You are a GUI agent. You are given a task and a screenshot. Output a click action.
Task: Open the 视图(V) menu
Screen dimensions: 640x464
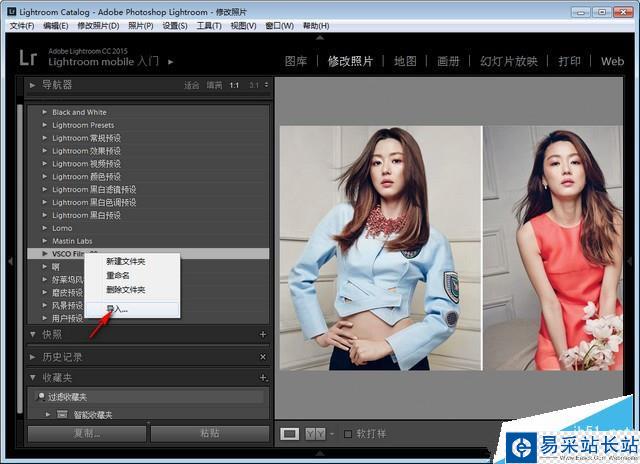coord(243,26)
